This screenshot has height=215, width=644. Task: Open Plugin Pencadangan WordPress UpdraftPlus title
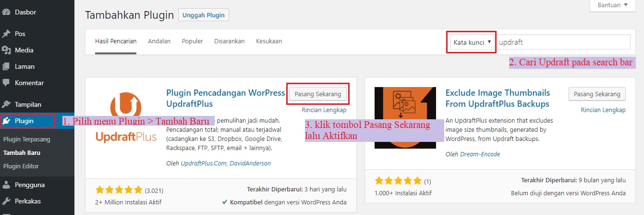tap(225, 98)
